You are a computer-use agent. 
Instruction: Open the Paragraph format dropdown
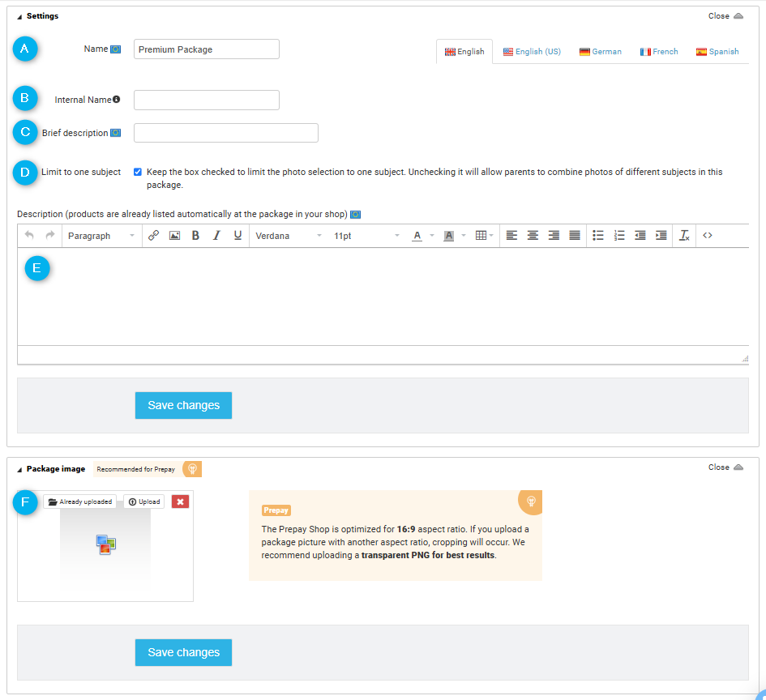click(x=101, y=236)
